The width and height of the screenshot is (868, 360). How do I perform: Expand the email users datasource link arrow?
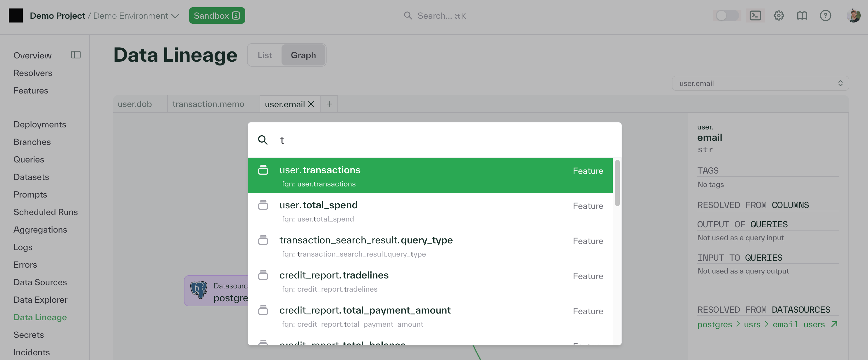tap(835, 324)
